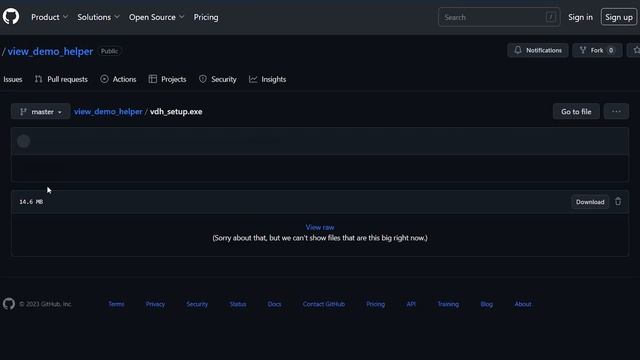Open the Training footer link

pyautogui.click(x=448, y=304)
